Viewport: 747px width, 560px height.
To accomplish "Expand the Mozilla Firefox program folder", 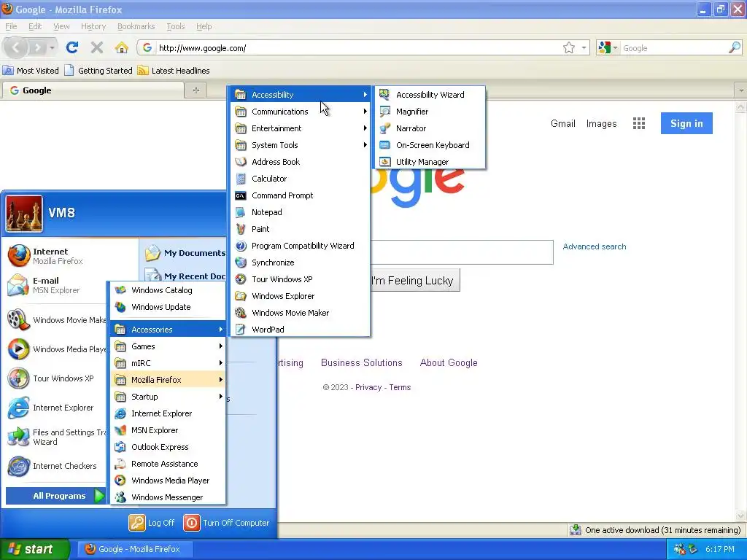I will click(169, 380).
